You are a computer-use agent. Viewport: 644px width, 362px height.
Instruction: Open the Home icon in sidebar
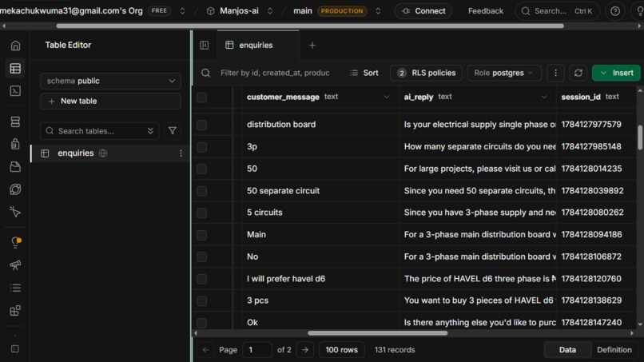coord(16,46)
